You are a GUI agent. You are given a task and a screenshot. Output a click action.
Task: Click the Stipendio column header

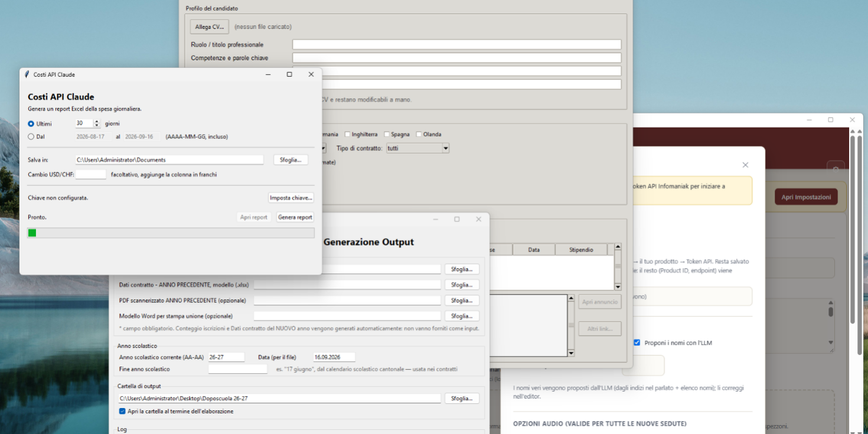point(581,250)
